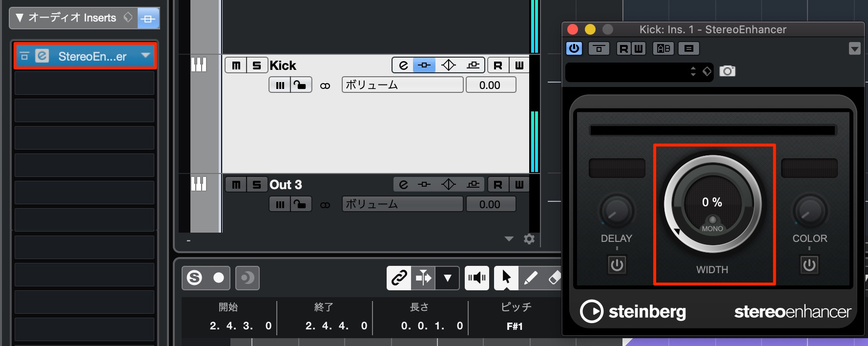This screenshot has width=868, height=346.
Task: Lock the Kick track
Action: click(301, 85)
